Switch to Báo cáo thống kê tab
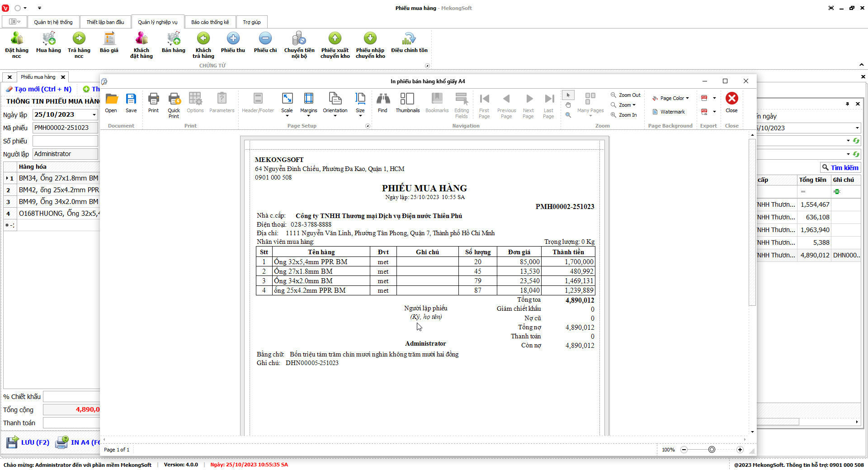 [210, 22]
